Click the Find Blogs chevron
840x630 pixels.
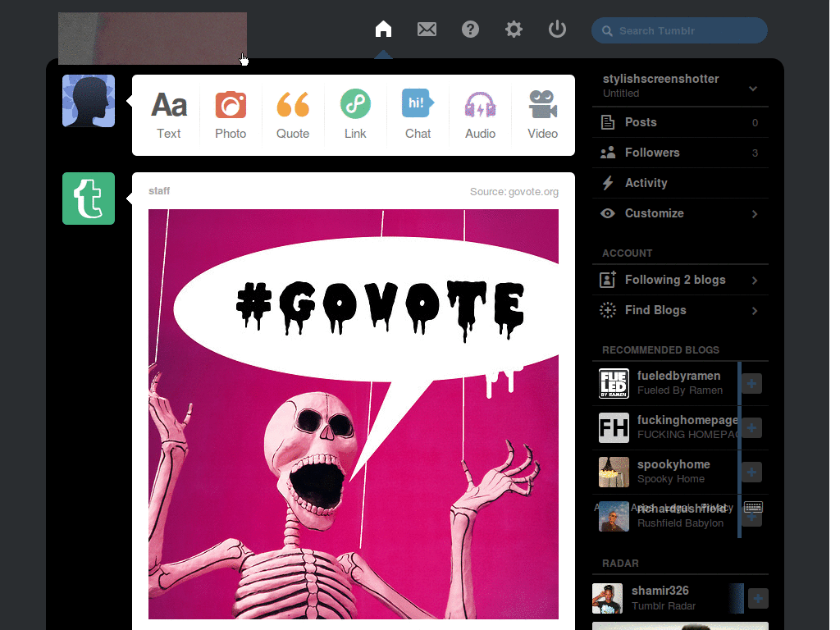(x=755, y=311)
